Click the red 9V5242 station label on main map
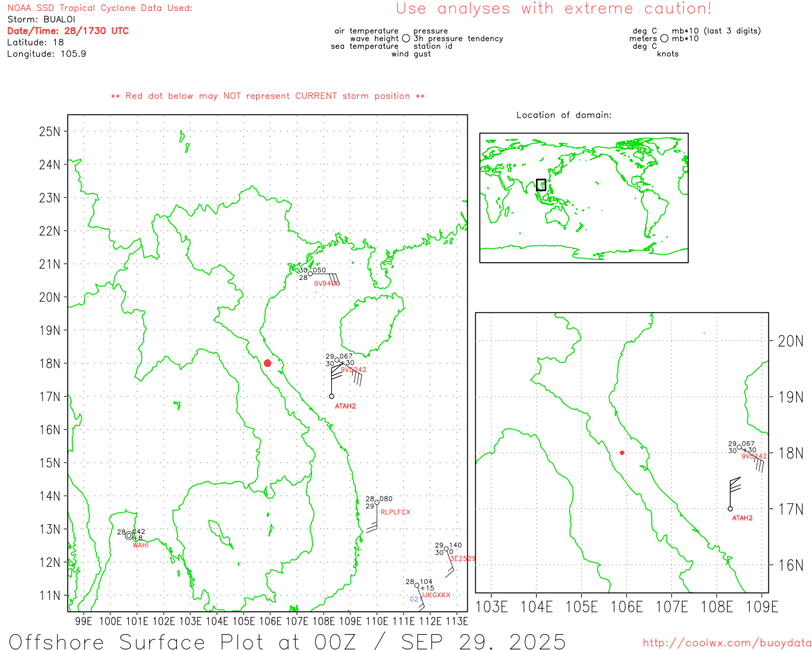This screenshot has height=650, width=812. pos(353,369)
